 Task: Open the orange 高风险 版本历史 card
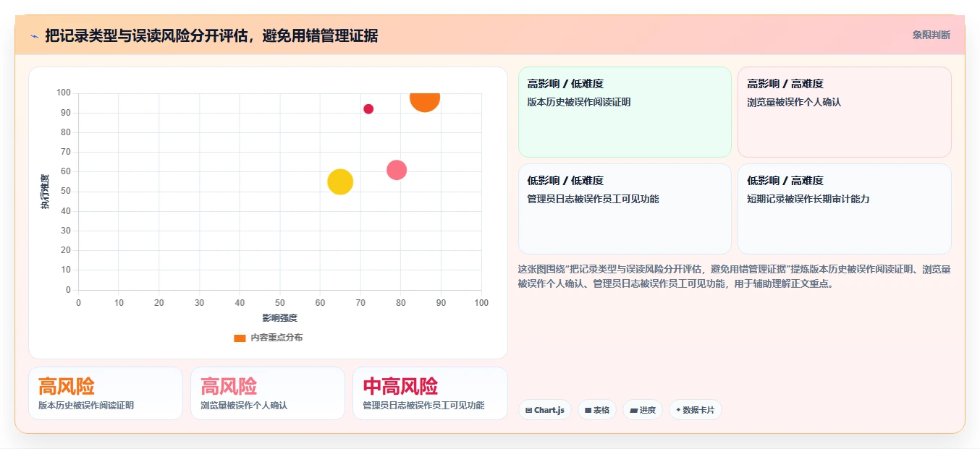106,393
